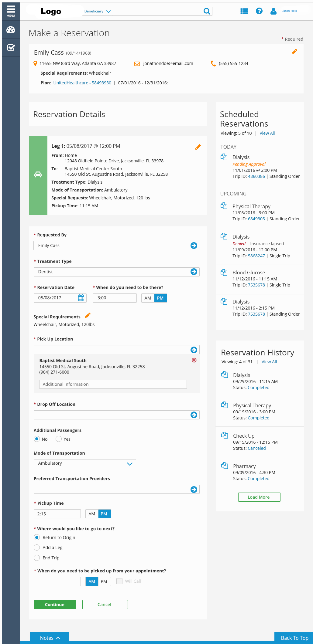Open the user profile icon

(x=273, y=11)
